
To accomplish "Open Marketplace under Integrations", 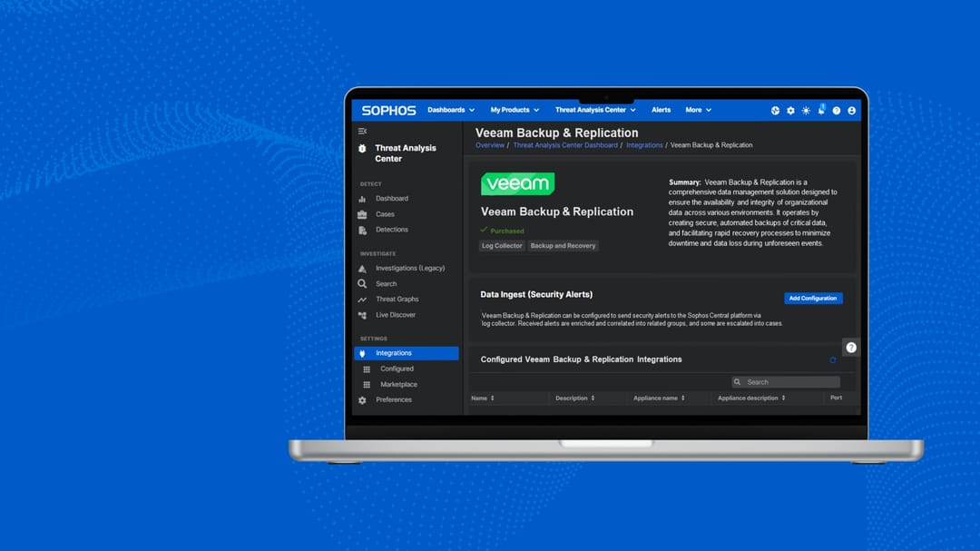I will pyautogui.click(x=398, y=385).
